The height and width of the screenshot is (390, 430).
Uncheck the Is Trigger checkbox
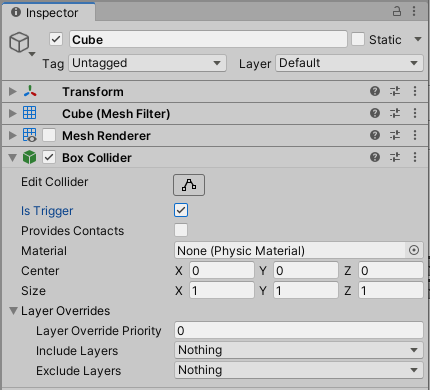point(181,210)
